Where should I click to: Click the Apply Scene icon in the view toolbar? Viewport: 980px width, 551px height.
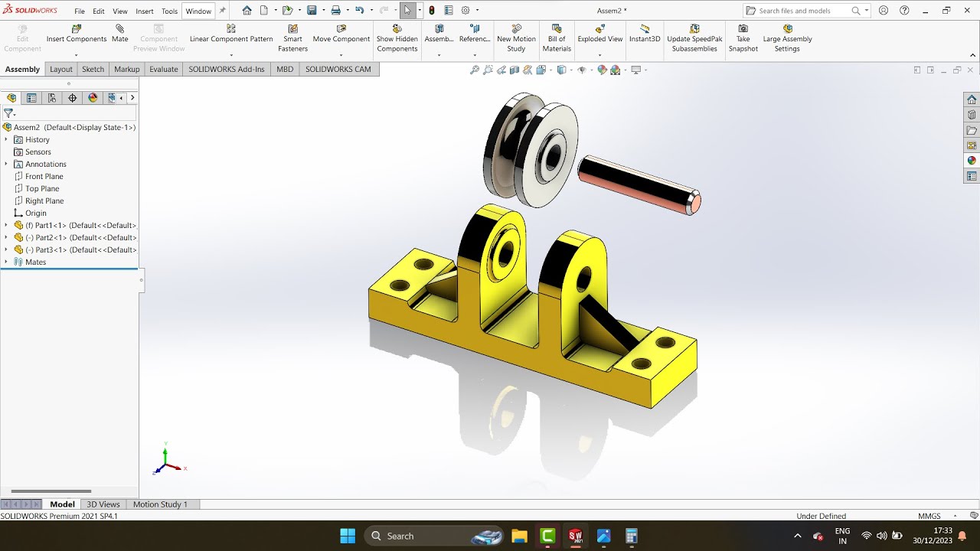point(615,70)
